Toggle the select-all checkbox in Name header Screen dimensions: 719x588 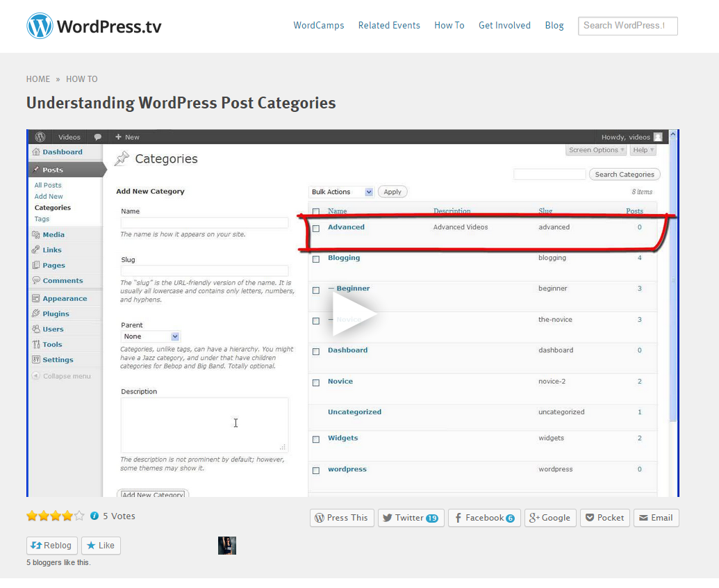coord(316,211)
